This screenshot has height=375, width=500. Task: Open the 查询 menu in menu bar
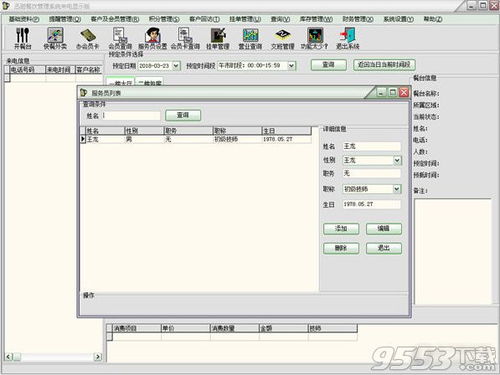click(280, 19)
